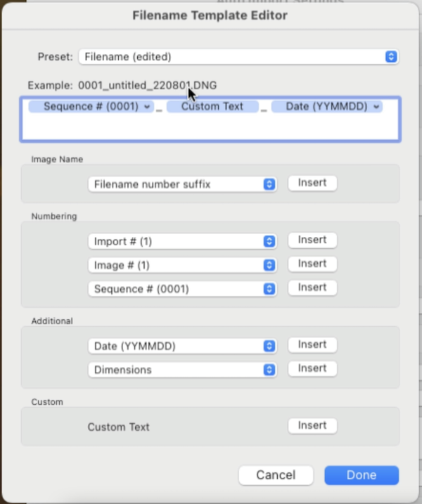Insert the Dimensions token
422x504 pixels.
312,368
